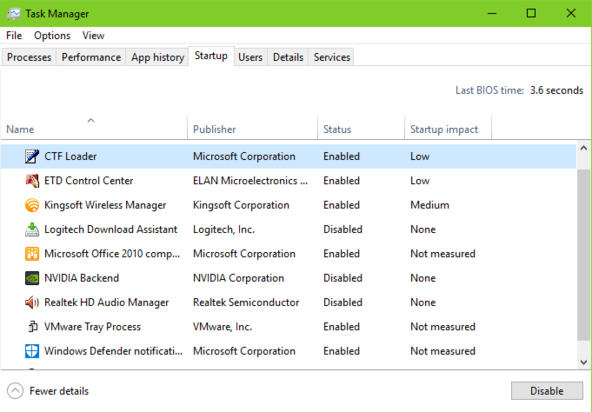592x412 pixels.
Task: Open the File menu
Action: 14,35
